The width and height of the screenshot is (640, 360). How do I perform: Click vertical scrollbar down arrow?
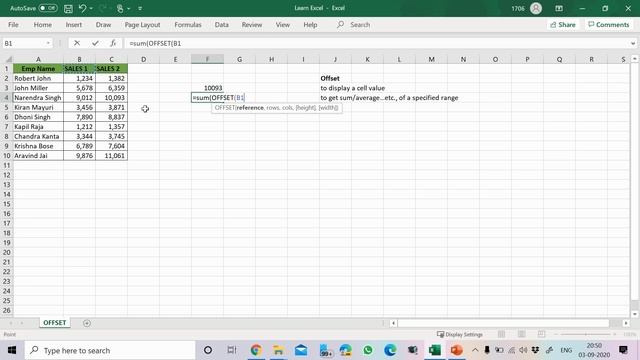point(635,314)
